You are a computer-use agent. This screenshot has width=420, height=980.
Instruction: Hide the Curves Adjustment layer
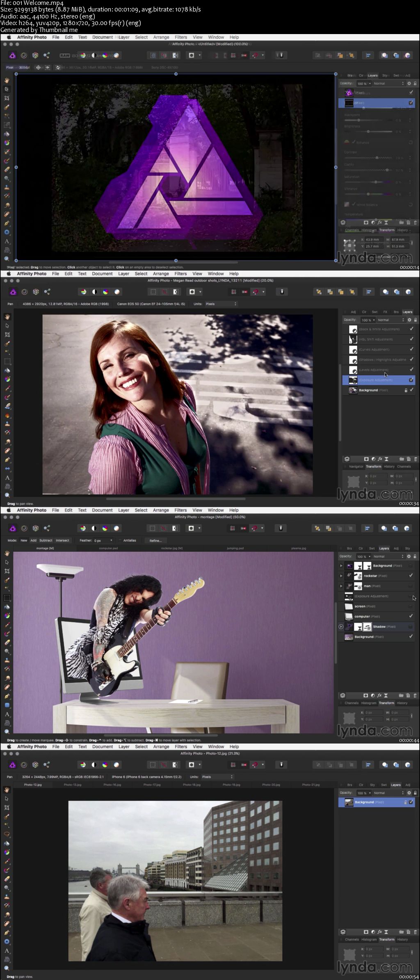pos(411,349)
